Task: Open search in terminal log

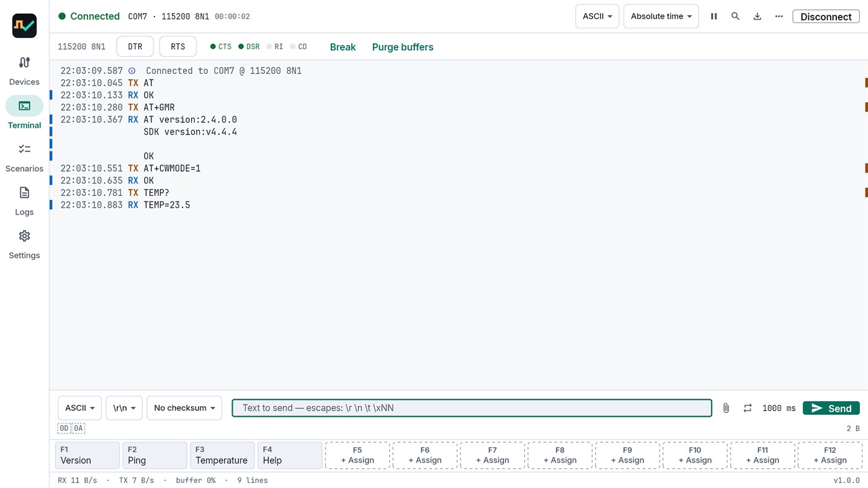Action: coord(735,17)
